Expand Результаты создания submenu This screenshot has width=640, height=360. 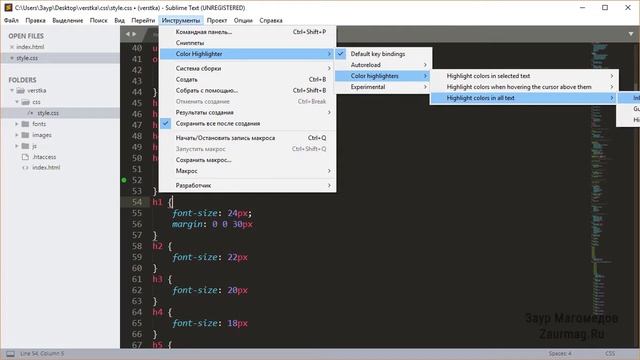247,113
